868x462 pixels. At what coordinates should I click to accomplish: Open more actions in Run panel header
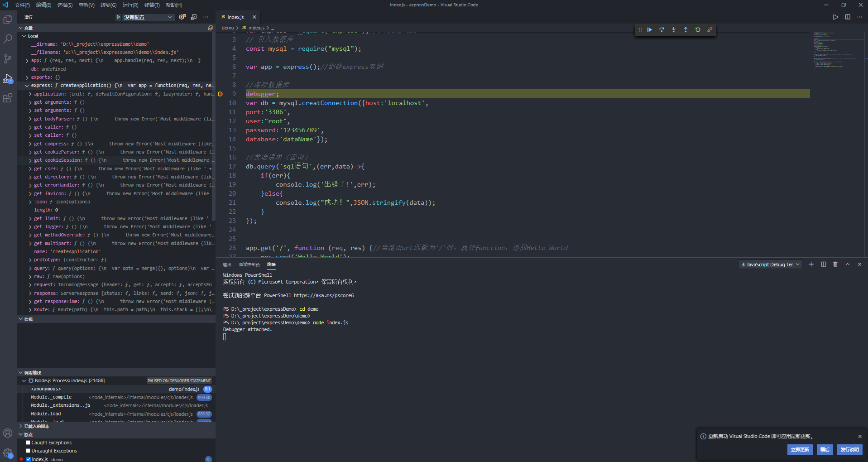point(206,17)
